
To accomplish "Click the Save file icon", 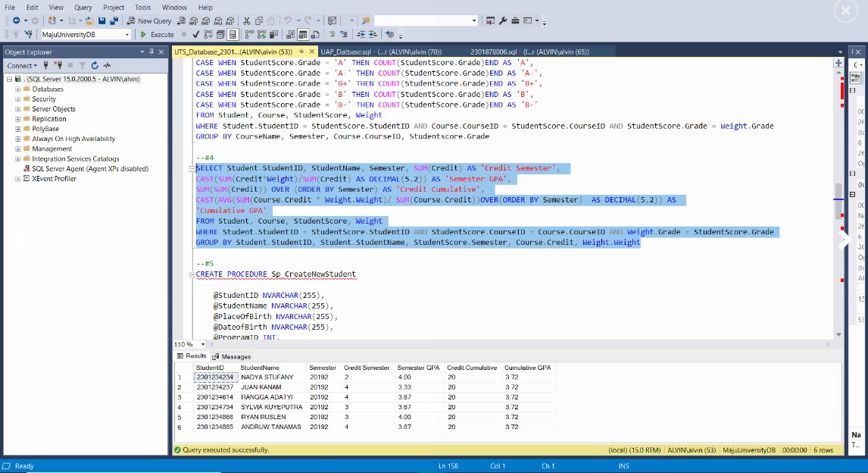I will (x=101, y=21).
